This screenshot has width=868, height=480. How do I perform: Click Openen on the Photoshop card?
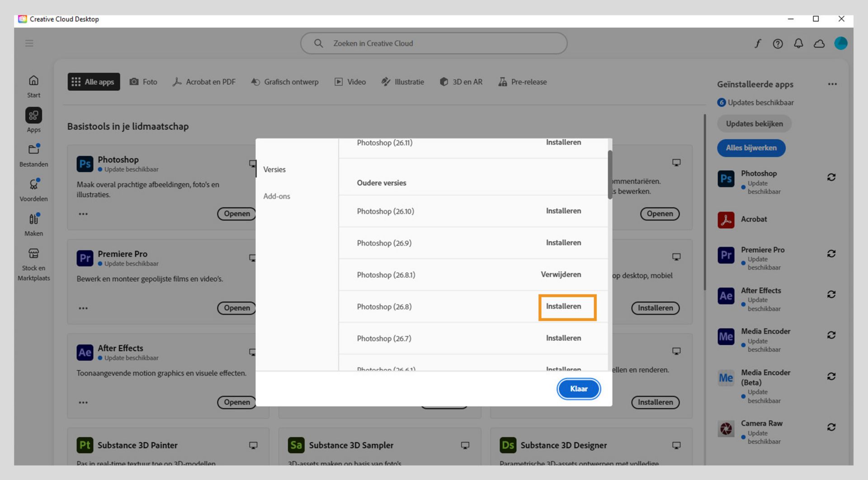tap(236, 214)
